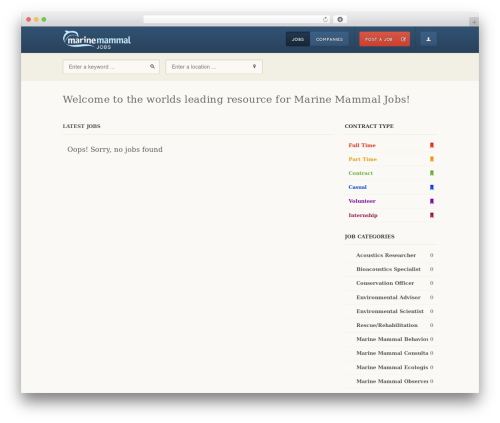This screenshot has width=500, height=423.
Task: Focus the Enter a location field
Action: coord(214,67)
